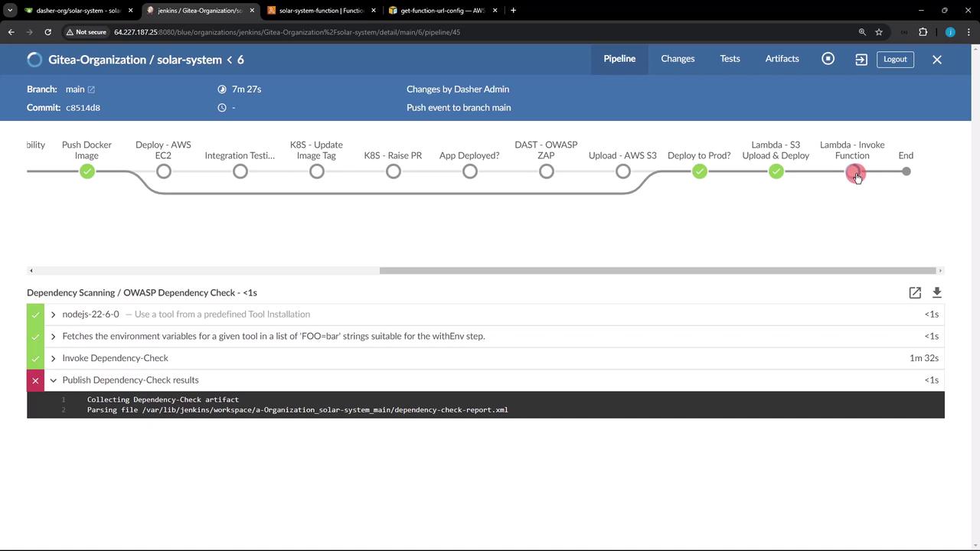
Task: Click the App Deployed? stage node
Action: point(470,171)
